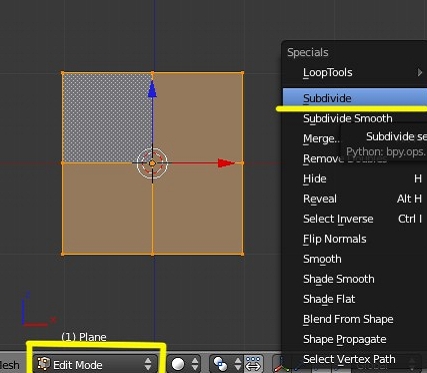Toggle the 3D manipulator axis icon

click(x=281, y=365)
